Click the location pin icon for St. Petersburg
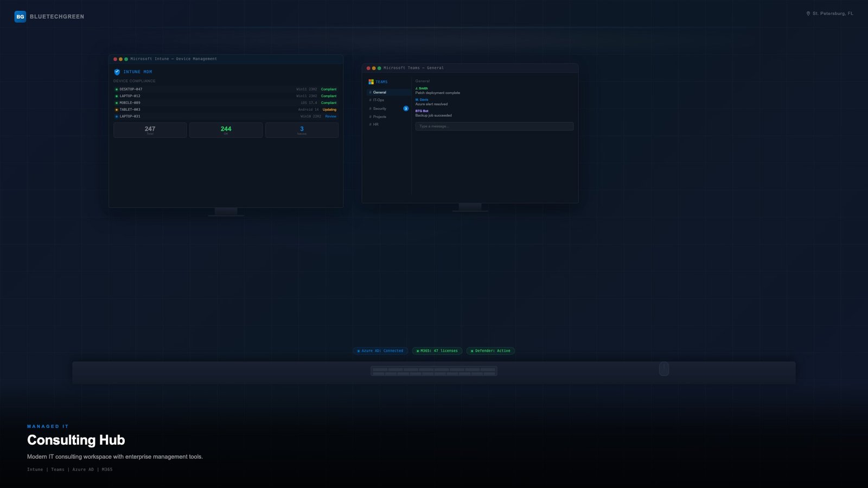This screenshot has width=868, height=488. tap(808, 14)
